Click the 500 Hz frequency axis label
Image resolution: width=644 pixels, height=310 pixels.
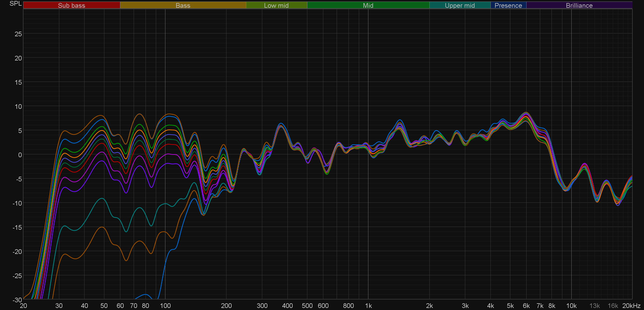click(x=307, y=306)
